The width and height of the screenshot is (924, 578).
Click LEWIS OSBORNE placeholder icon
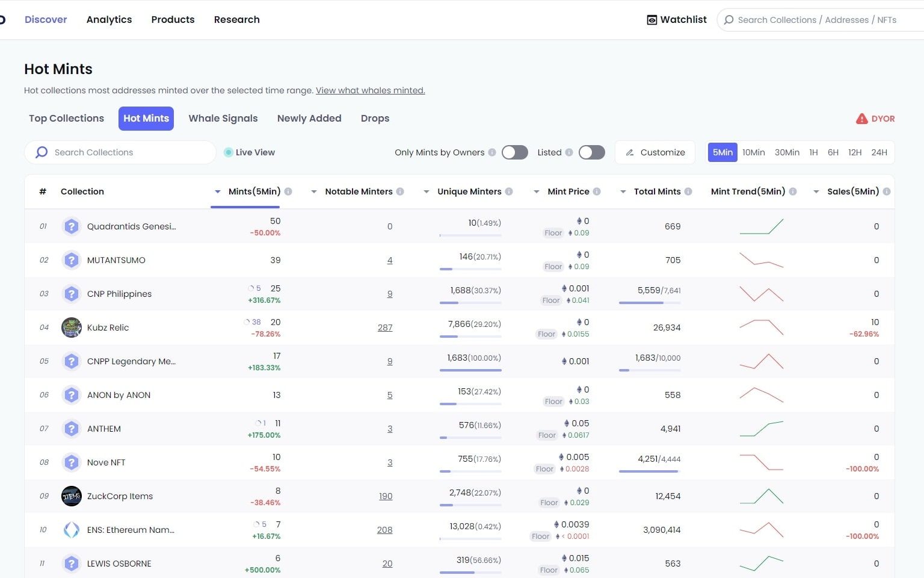[x=72, y=564]
